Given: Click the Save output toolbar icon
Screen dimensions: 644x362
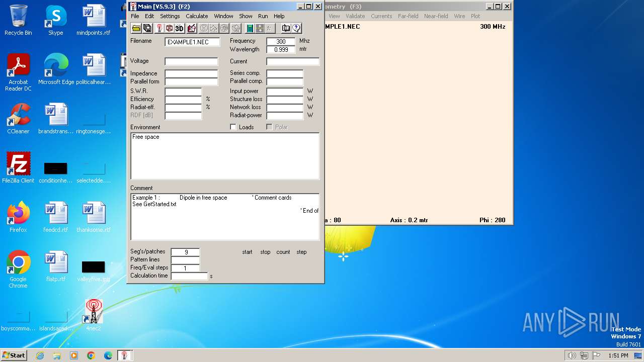Looking at the screenshot, I should coord(147,28).
